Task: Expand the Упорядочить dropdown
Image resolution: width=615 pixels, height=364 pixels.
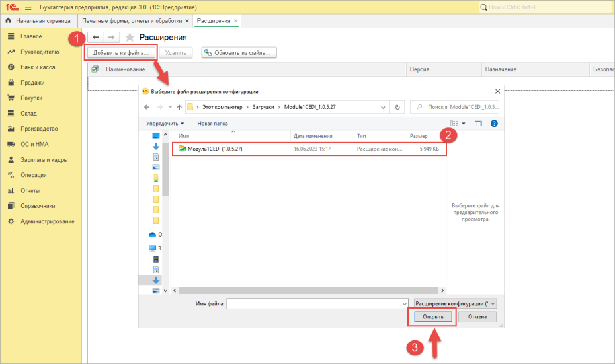Action: coord(165,124)
